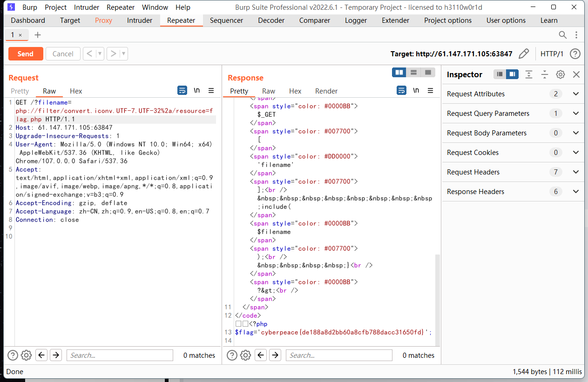The image size is (588, 382).
Task: Show response in Render view
Action: pyautogui.click(x=326, y=91)
